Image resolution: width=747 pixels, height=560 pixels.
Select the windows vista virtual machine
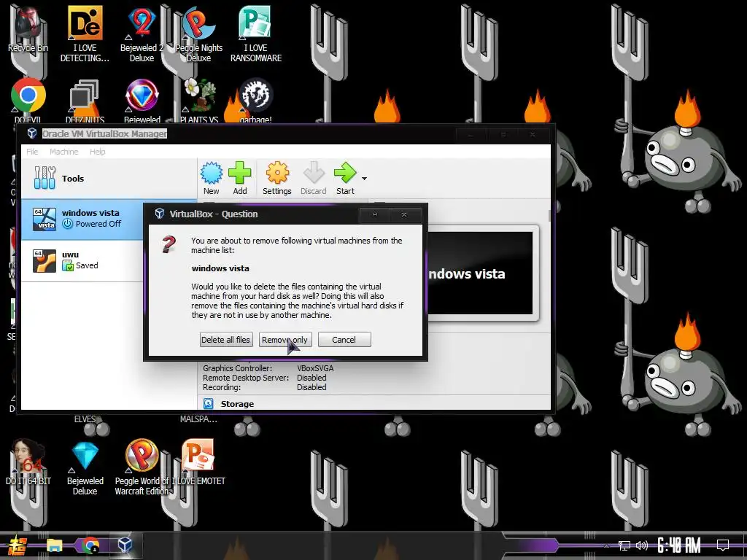83,219
